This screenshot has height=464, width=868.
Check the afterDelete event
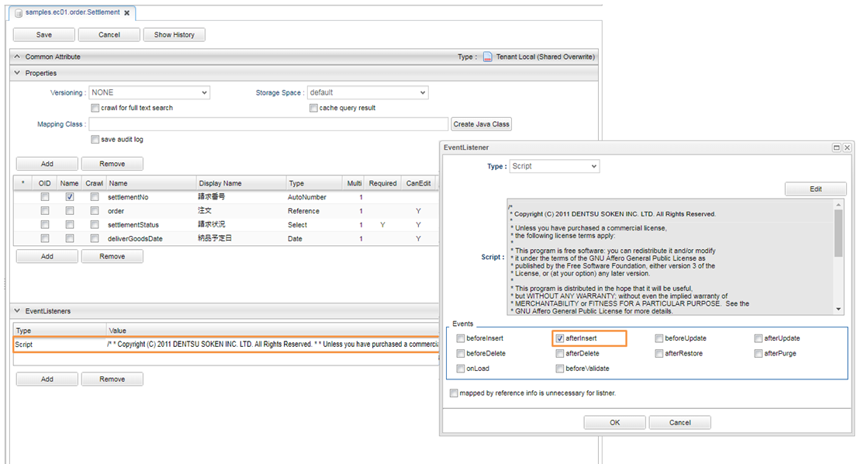pos(559,353)
